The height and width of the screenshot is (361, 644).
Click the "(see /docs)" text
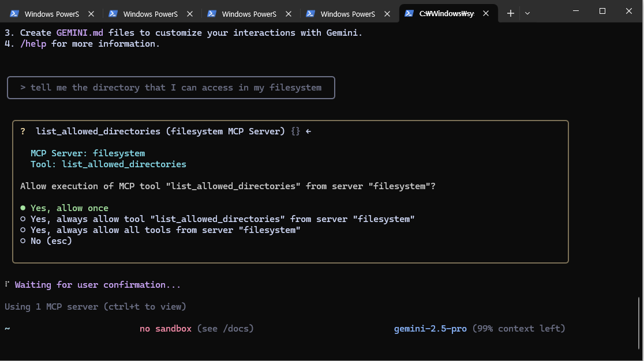[x=226, y=329]
